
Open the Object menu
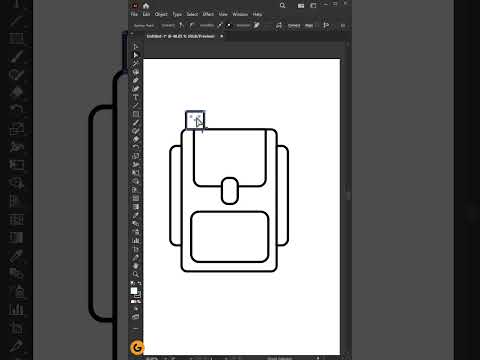click(161, 14)
